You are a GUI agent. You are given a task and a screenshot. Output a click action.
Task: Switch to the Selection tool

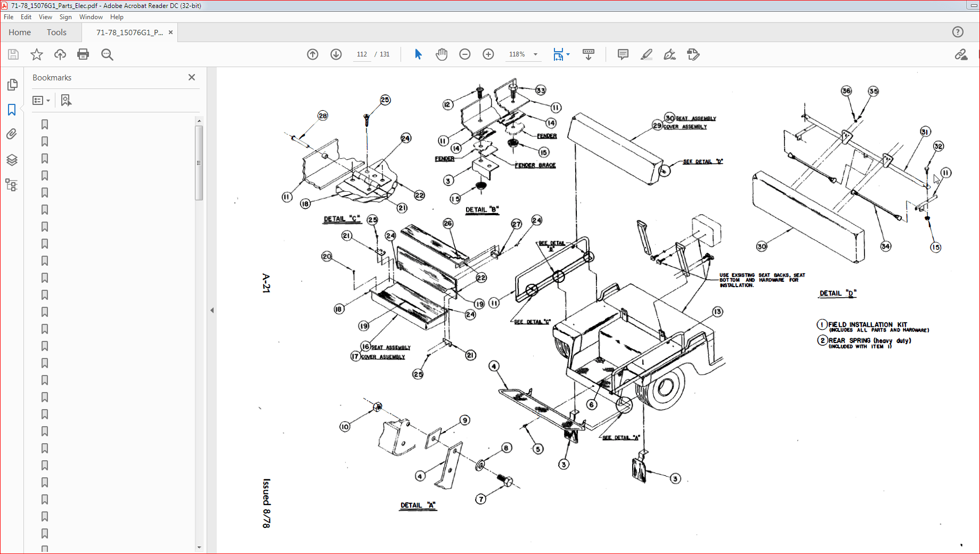tap(418, 54)
